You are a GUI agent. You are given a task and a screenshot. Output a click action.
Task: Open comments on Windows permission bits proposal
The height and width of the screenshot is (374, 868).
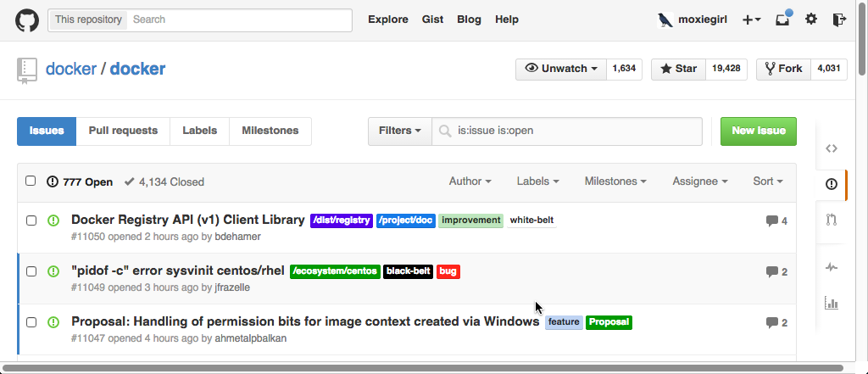776,322
